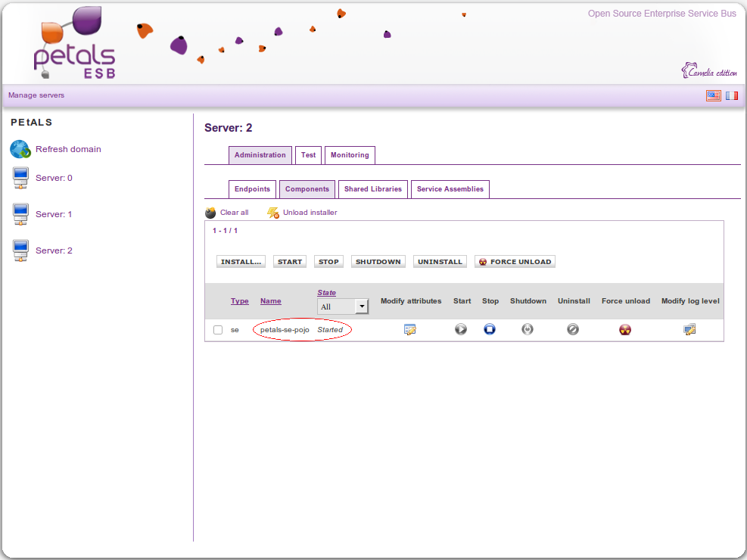Click the Unload installer link
747x560 pixels.
click(x=310, y=213)
